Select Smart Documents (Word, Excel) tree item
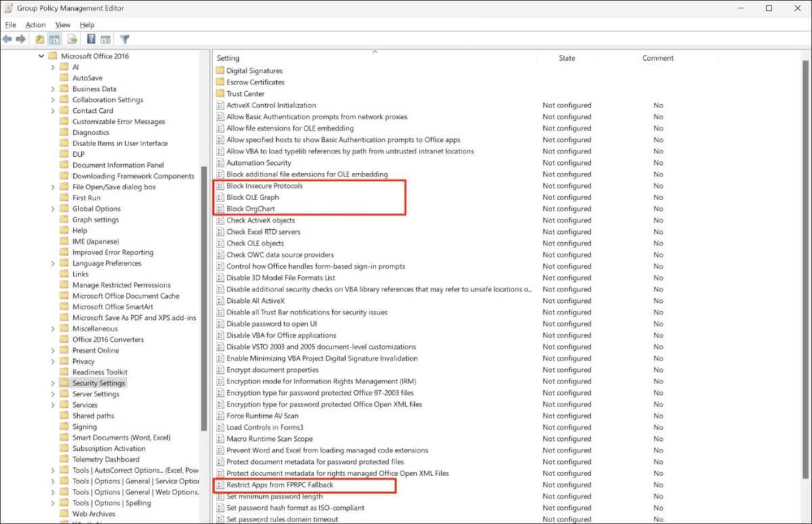 tap(121, 437)
